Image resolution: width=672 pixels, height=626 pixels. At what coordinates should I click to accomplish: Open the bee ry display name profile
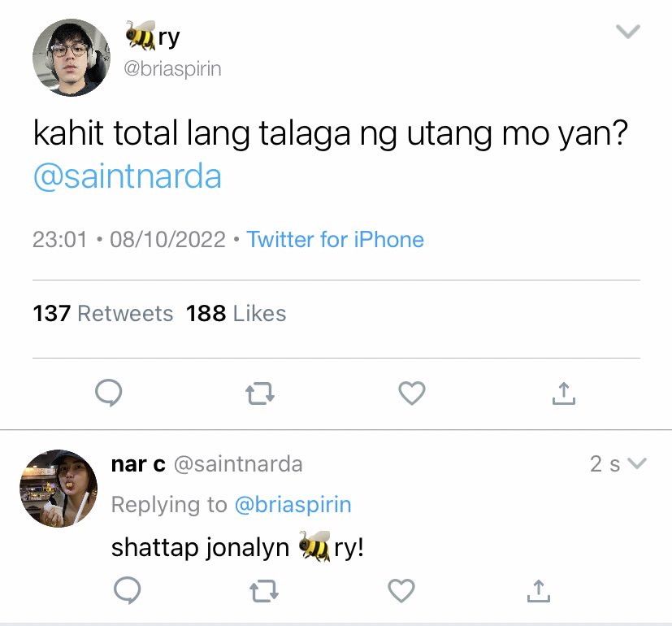coord(152,37)
